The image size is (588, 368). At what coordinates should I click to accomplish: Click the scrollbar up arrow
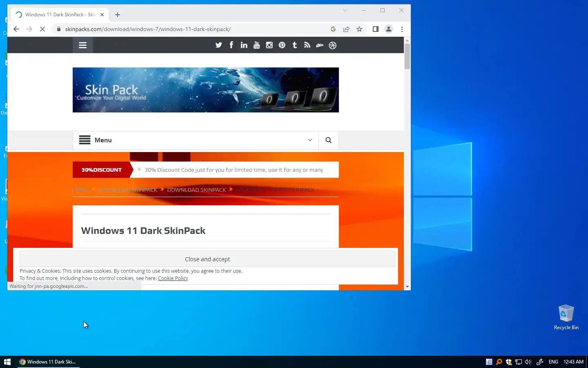pyautogui.click(x=407, y=40)
